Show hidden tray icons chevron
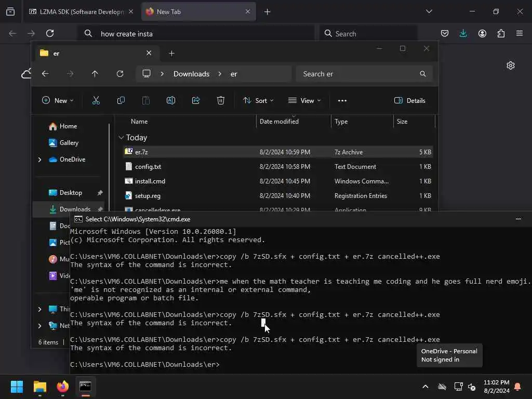Viewport: 532px width, 399px height. tap(425, 387)
